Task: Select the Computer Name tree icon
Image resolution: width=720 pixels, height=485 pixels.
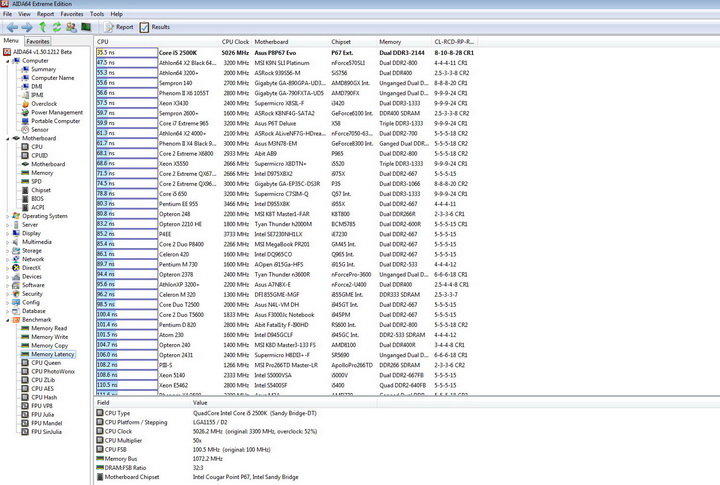Action: (25, 78)
